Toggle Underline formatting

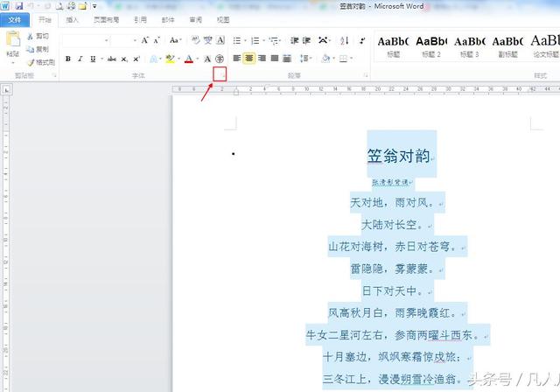(93, 59)
